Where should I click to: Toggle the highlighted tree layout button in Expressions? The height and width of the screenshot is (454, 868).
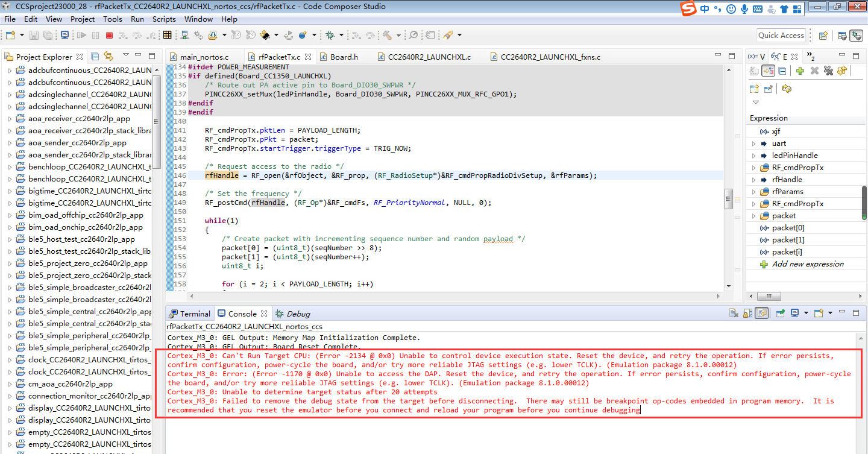(768, 71)
